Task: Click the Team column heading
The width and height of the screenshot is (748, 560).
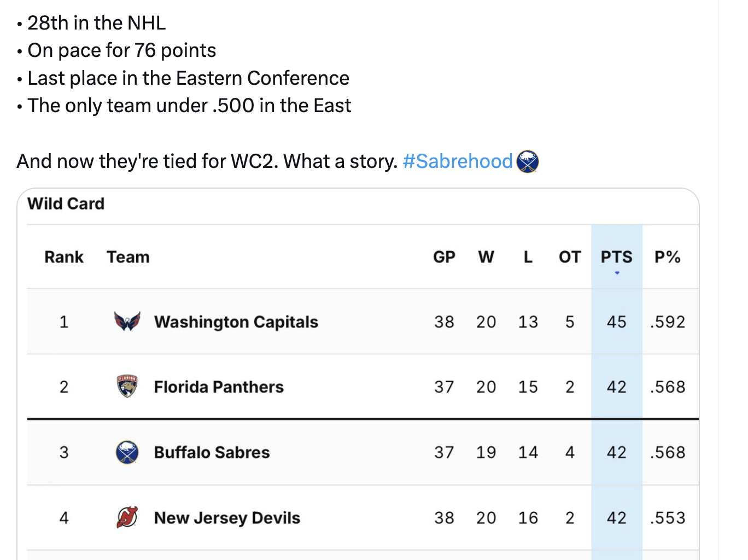Action: tap(128, 256)
